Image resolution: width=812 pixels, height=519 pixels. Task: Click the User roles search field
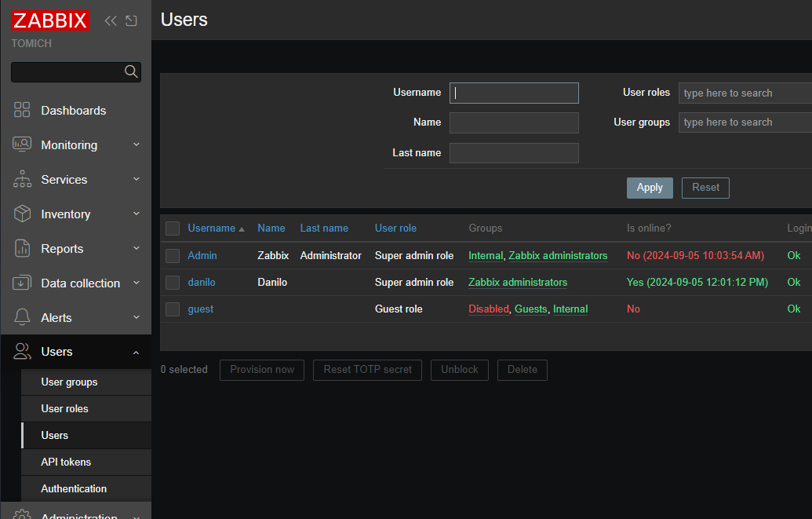(x=745, y=93)
